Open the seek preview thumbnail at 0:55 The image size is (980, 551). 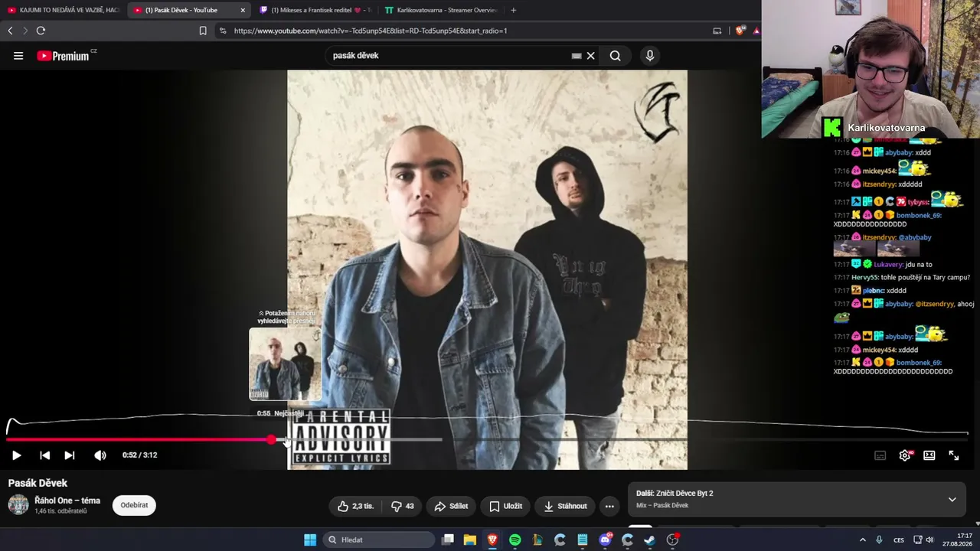point(285,364)
